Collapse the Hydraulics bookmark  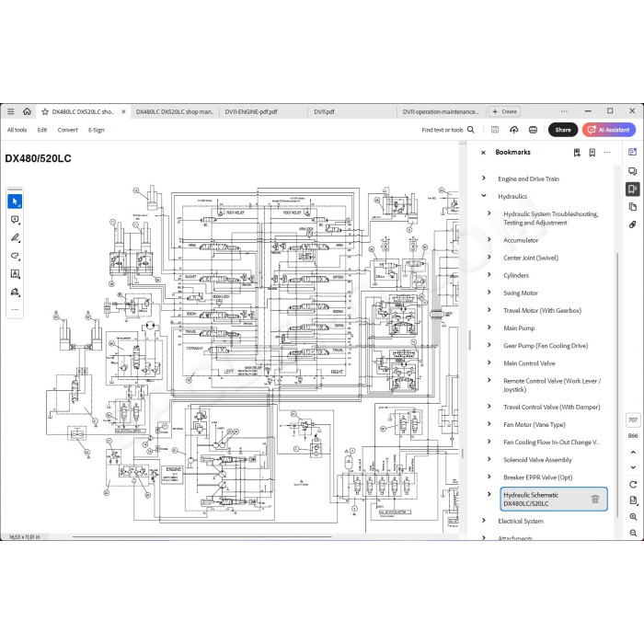pos(484,196)
